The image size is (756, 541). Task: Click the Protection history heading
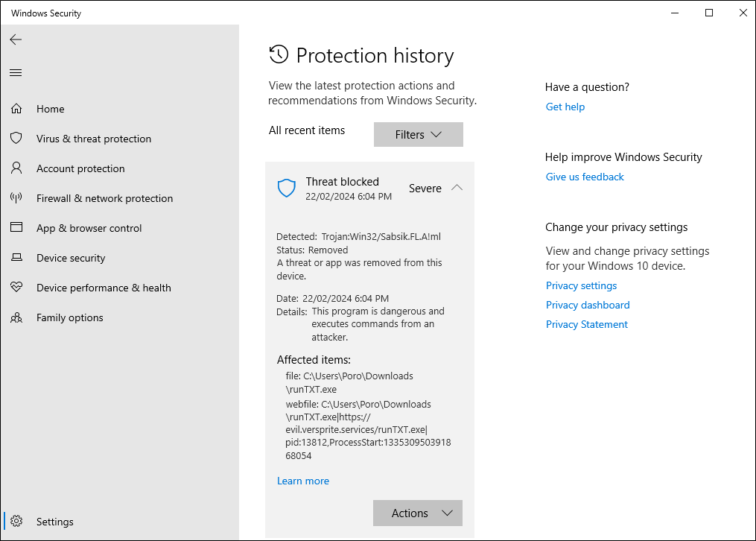tap(375, 55)
